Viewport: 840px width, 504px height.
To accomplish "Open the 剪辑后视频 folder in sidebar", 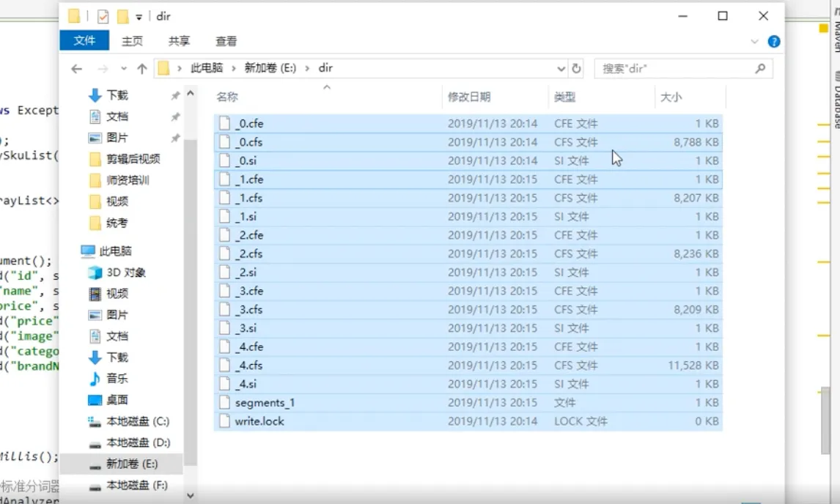I will (x=133, y=159).
